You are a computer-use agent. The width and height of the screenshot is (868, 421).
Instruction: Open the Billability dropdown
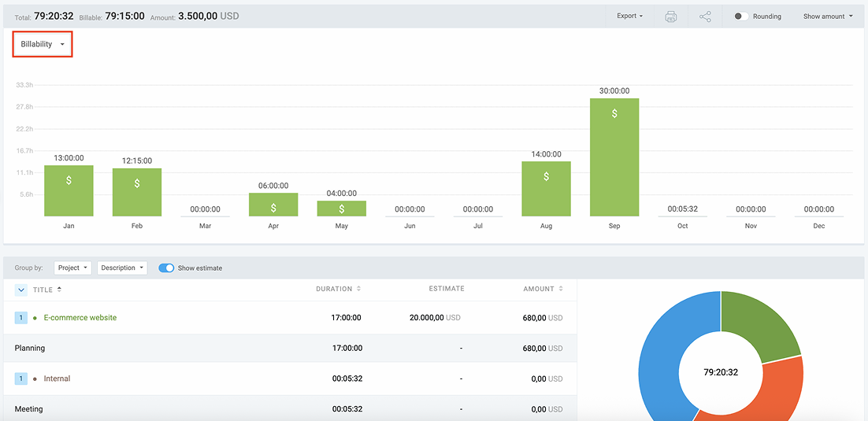tap(43, 44)
